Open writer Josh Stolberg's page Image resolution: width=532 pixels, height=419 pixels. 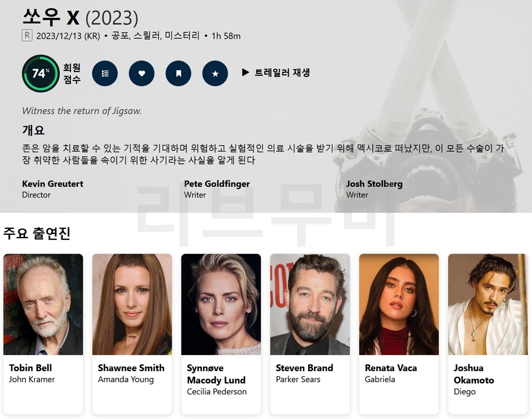374,184
